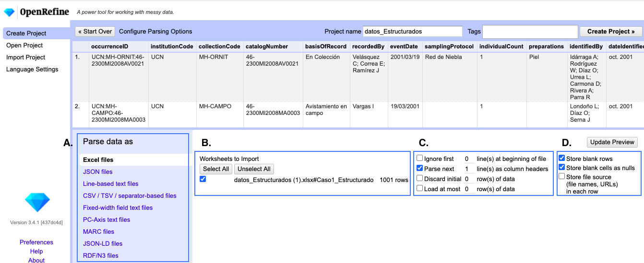644x263 pixels.
Task: Click the individualCount column header
Action: pyautogui.click(x=501, y=46)
